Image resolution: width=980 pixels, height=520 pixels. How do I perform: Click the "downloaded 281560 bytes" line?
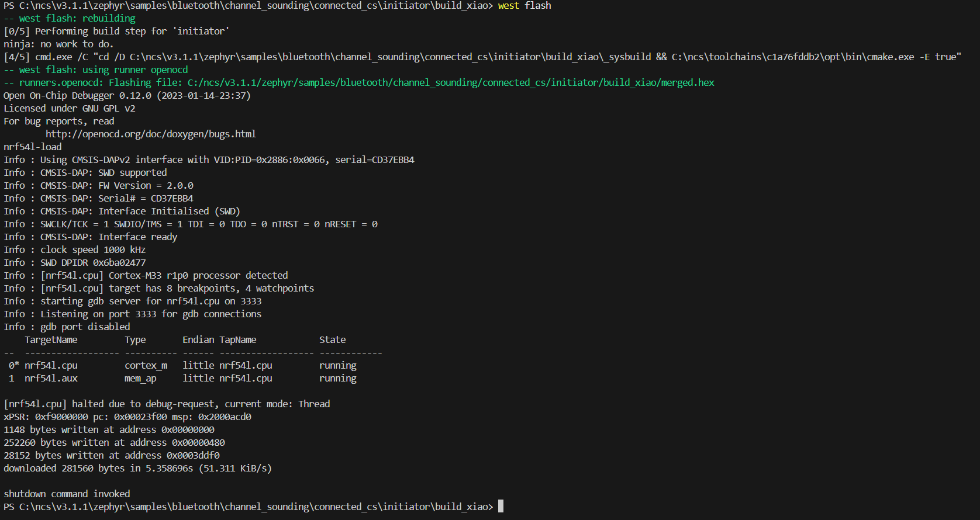pos(137,468)
